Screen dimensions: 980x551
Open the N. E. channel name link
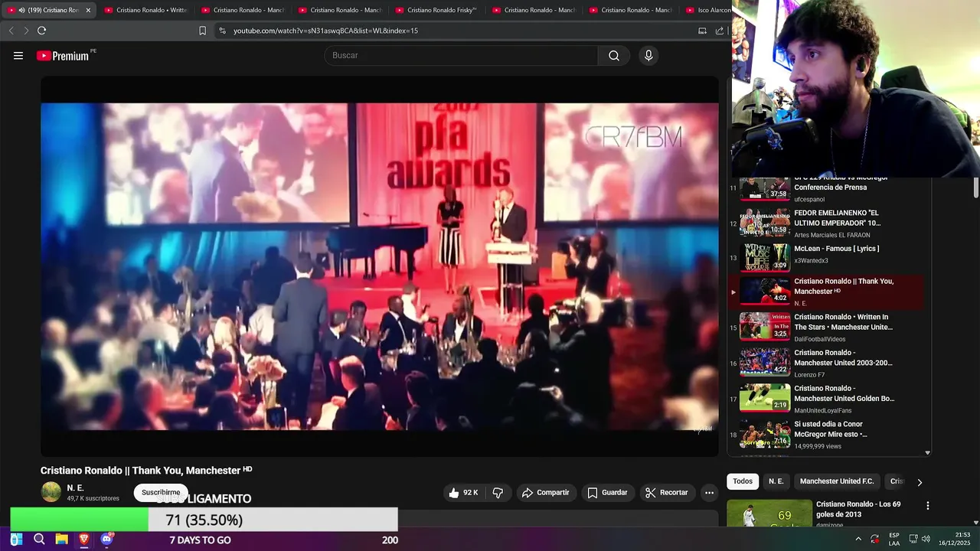(75, 487)
